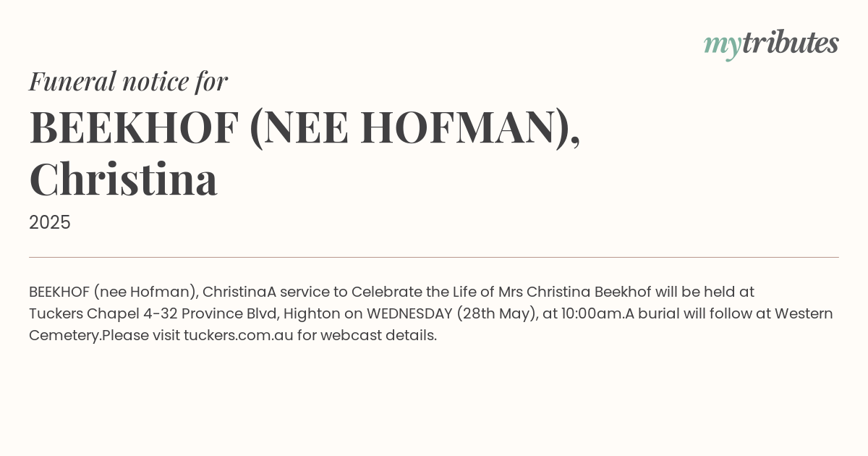Click 'webcast details' text

378,335
